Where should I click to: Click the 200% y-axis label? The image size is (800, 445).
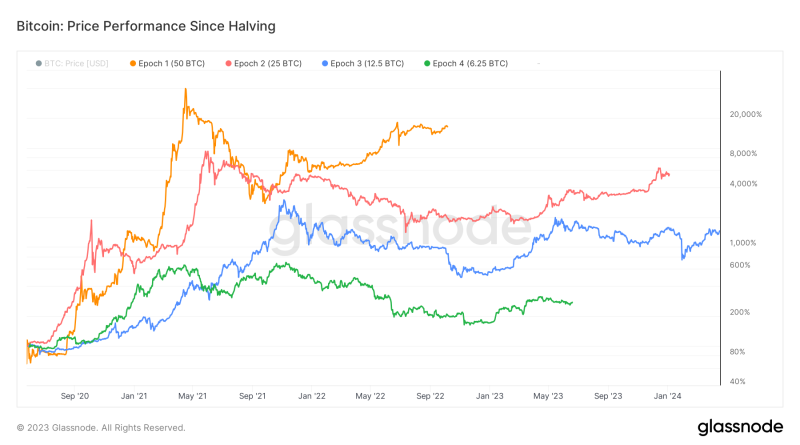[741, 312]
